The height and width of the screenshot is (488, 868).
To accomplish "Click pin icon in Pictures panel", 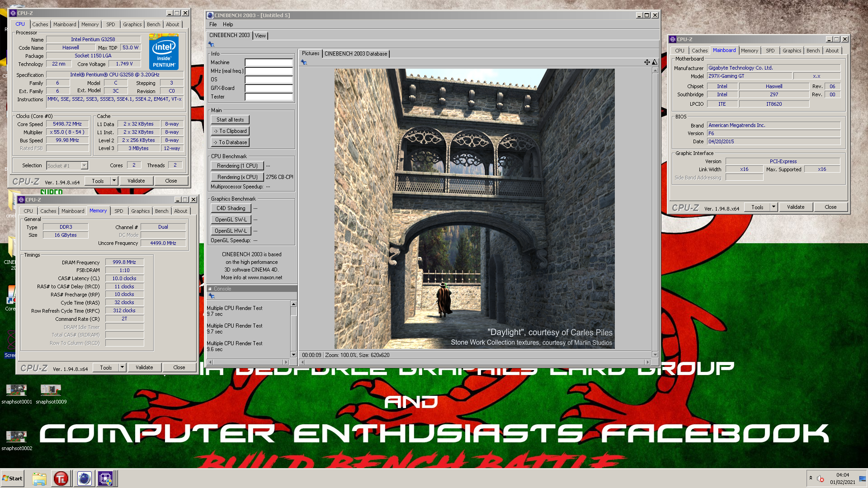I will click(304, 62).
